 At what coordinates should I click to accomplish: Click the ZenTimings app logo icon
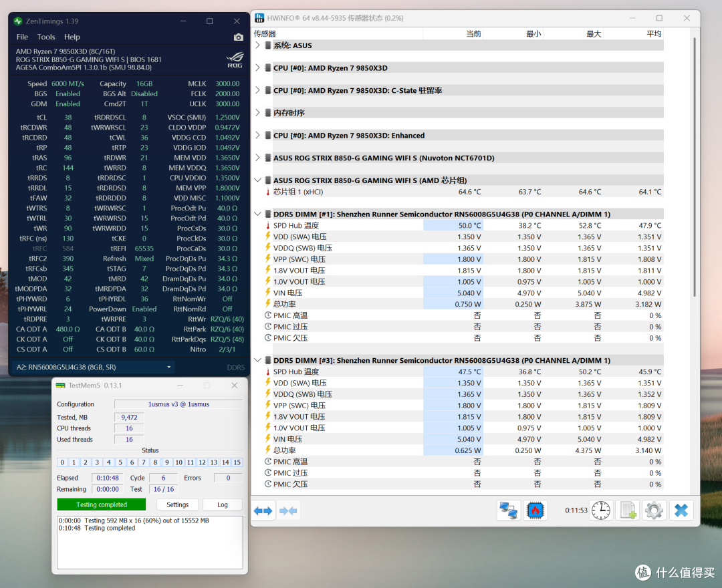point(18,21)
